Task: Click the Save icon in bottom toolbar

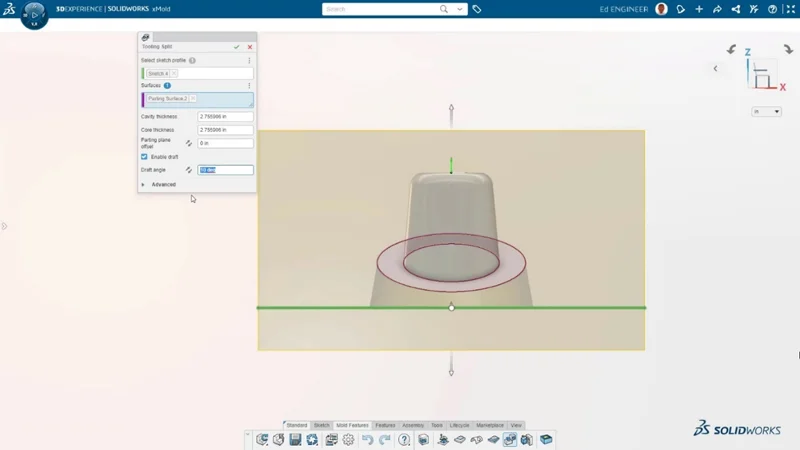Action: pyautogui.click(x=295, y=440)
